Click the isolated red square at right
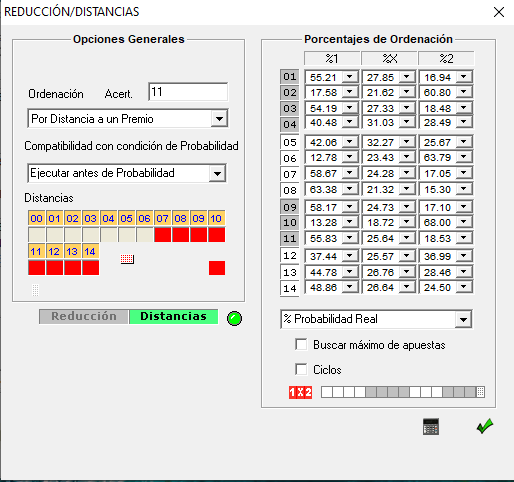Viewport: 514px width, 482px height. (217, 268)
